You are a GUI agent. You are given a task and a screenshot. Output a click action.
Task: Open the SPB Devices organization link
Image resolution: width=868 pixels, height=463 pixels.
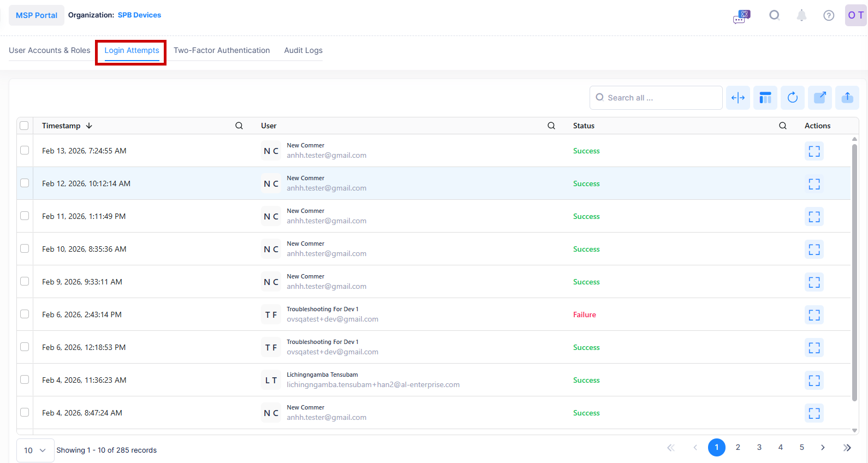click(139, 15)
